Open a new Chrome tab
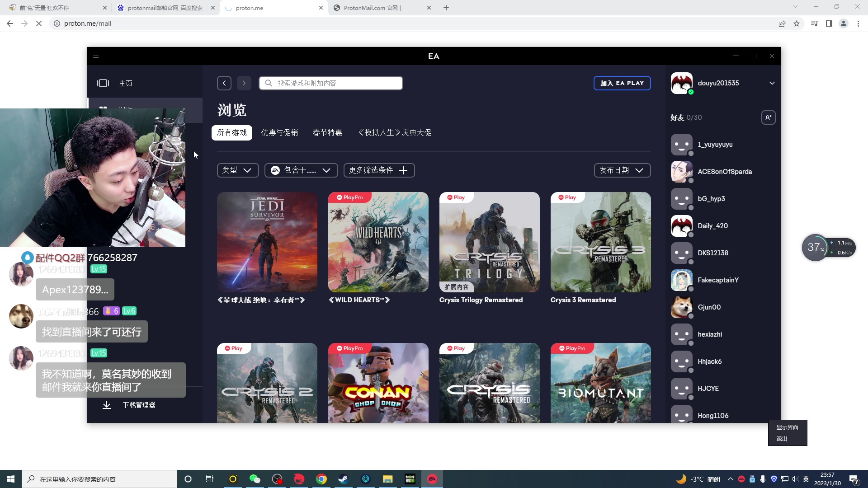868x488 pixels. point(446,8)
